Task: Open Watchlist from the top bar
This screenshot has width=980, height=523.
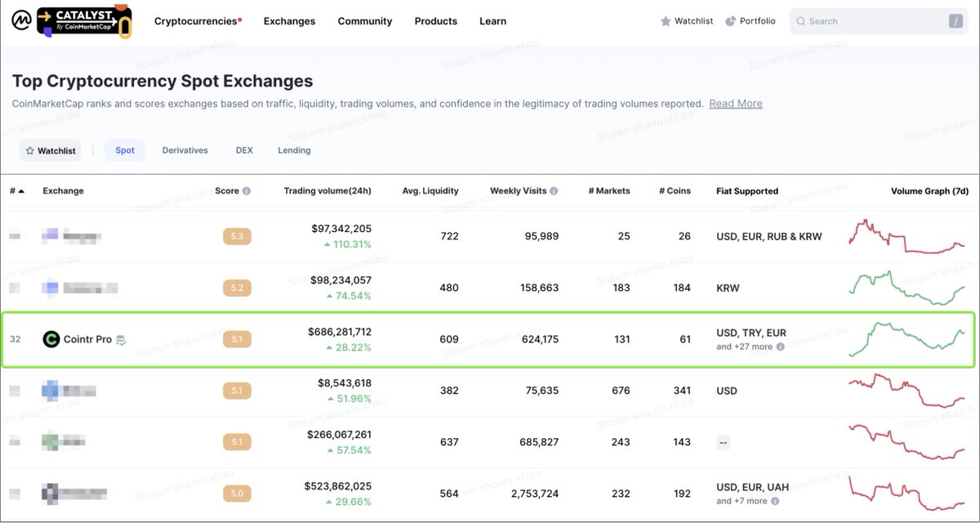Action: (687, 21)
